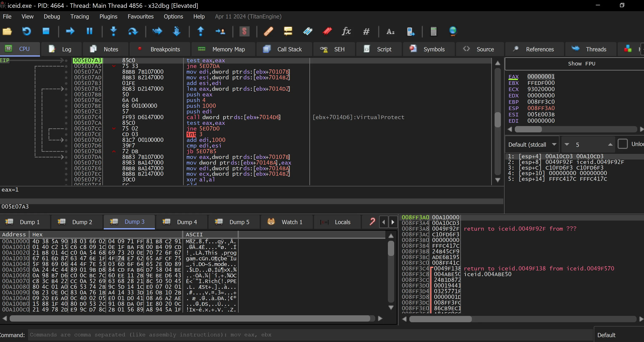Open the comments icon in the toolbar
This screenshot has height=342, width=644.
[288, 31]
